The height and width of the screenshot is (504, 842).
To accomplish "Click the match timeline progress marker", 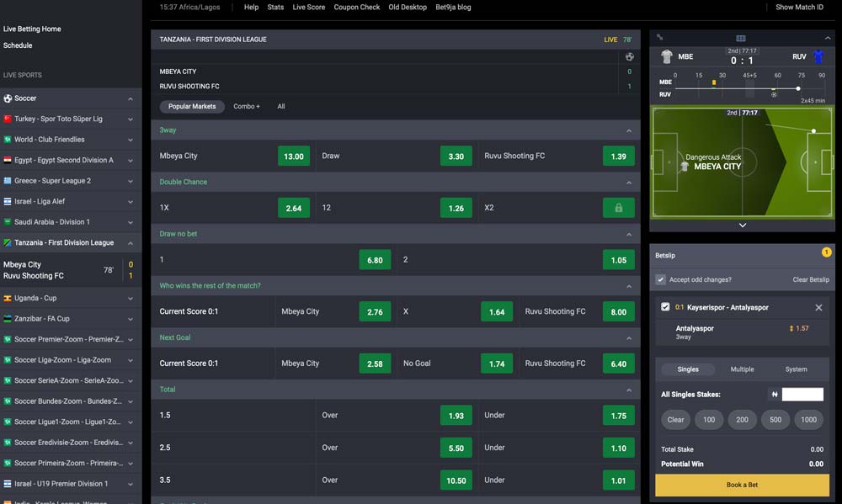I will click(x=798, y=88).
